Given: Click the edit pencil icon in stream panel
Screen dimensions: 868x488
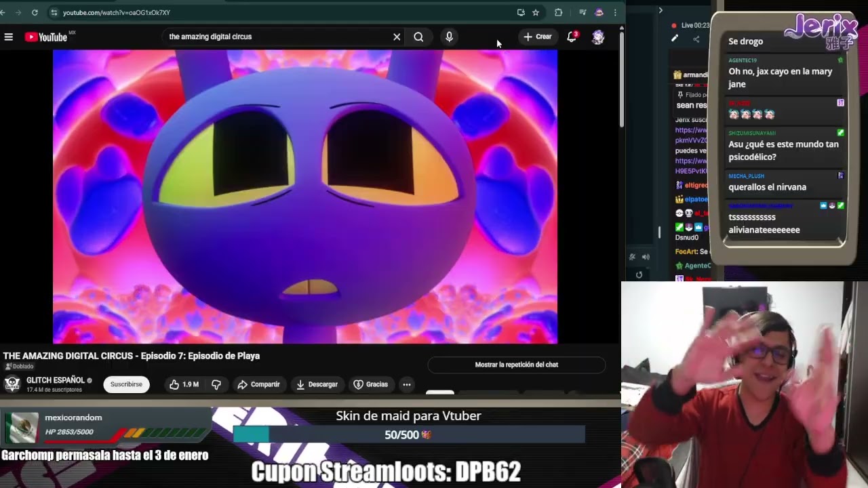Looking at the screenshot, I should pos(674,39).
